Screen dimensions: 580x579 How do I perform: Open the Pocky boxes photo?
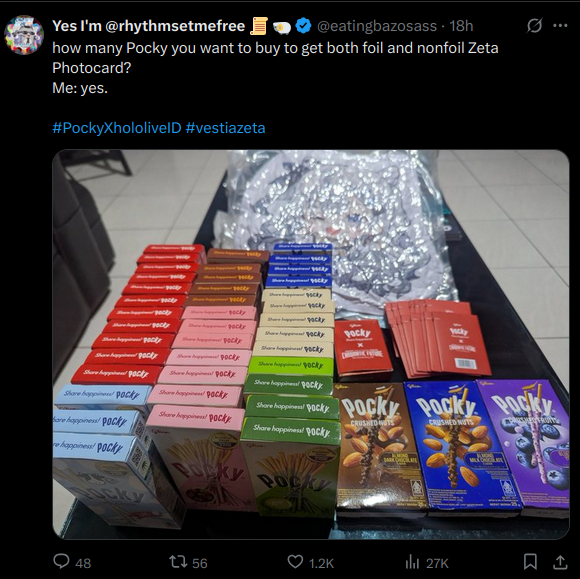click(x=311, y=344)
